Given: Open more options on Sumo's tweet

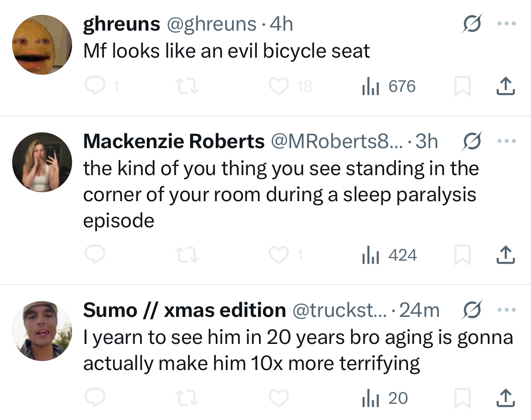Looking at the screenshot, I should [x=507, y=310].
